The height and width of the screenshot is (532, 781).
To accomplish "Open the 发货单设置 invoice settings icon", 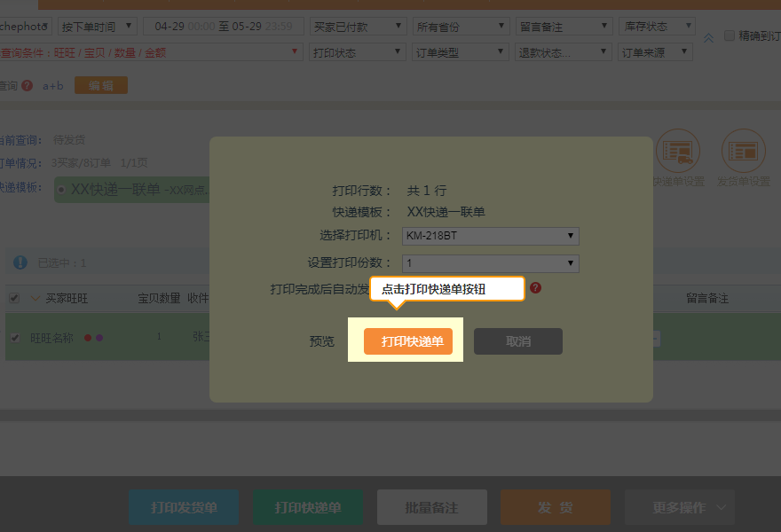I will pyautogui.click(x=743, y=152).
